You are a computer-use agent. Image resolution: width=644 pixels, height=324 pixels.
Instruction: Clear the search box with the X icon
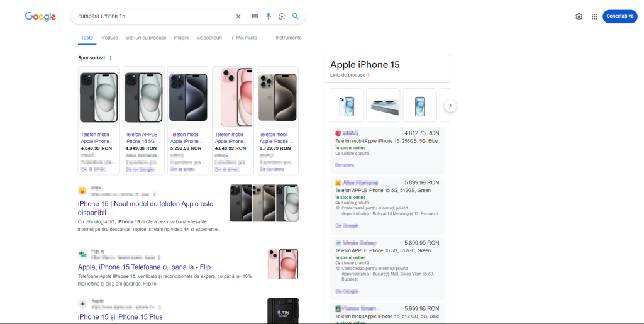click(x=238, y=16)
